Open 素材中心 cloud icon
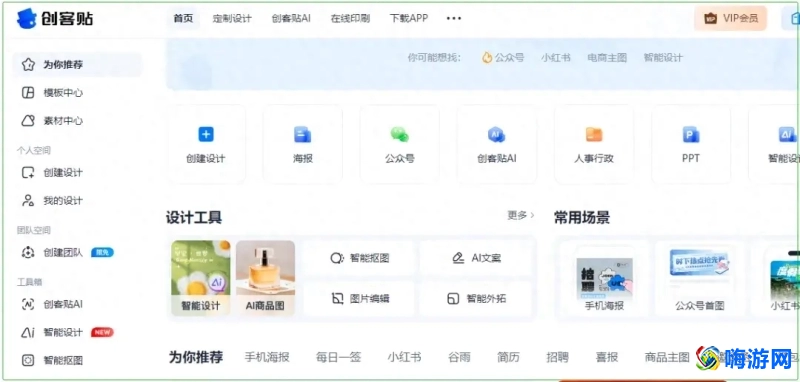This screenshot has height=382, width=800. [28, 121]
